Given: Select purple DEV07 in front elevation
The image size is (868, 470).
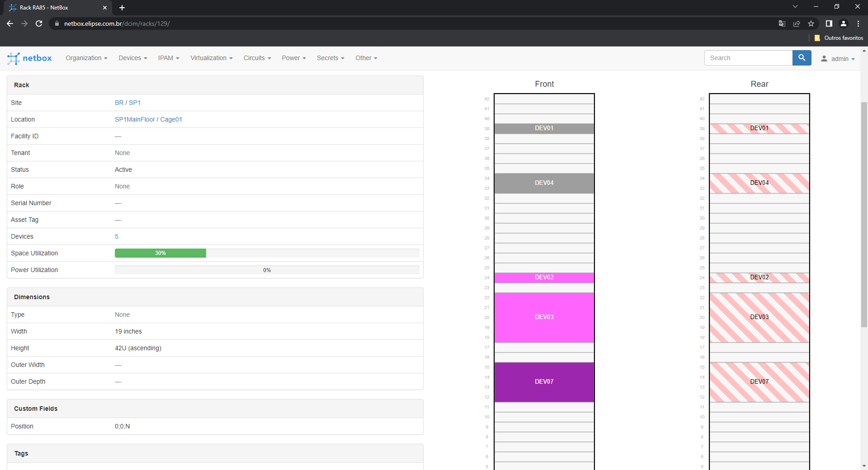Looking at the screenshot, I should tap(544, 382).
